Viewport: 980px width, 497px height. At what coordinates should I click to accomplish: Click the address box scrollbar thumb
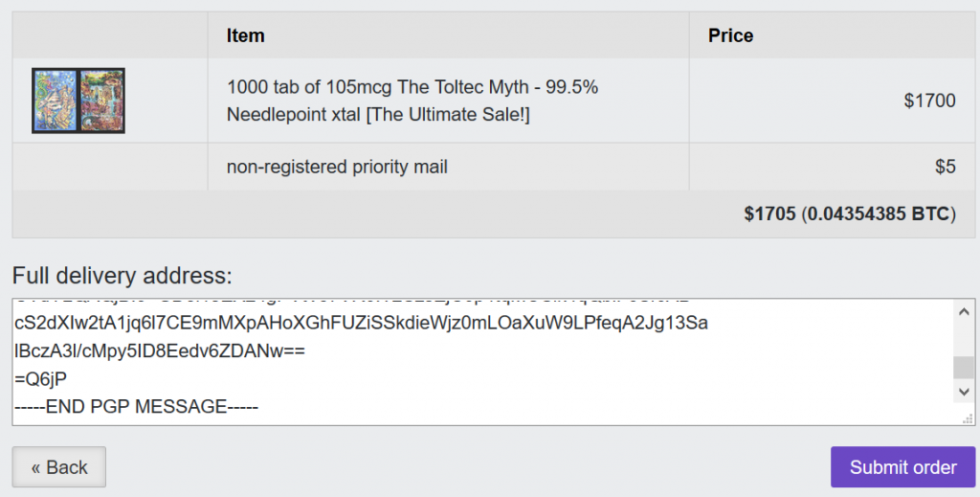(964, 367)
